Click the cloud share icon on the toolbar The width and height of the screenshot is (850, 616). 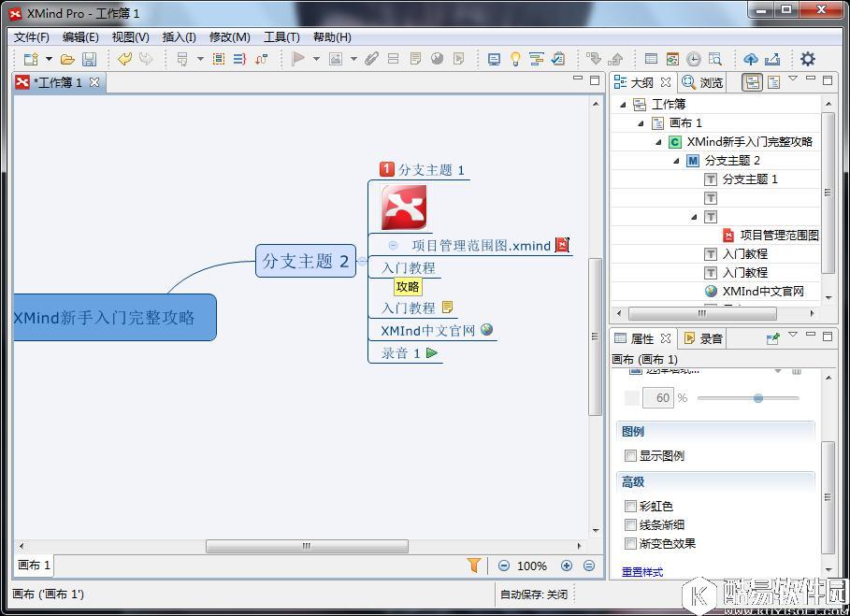tap(751, 58)
